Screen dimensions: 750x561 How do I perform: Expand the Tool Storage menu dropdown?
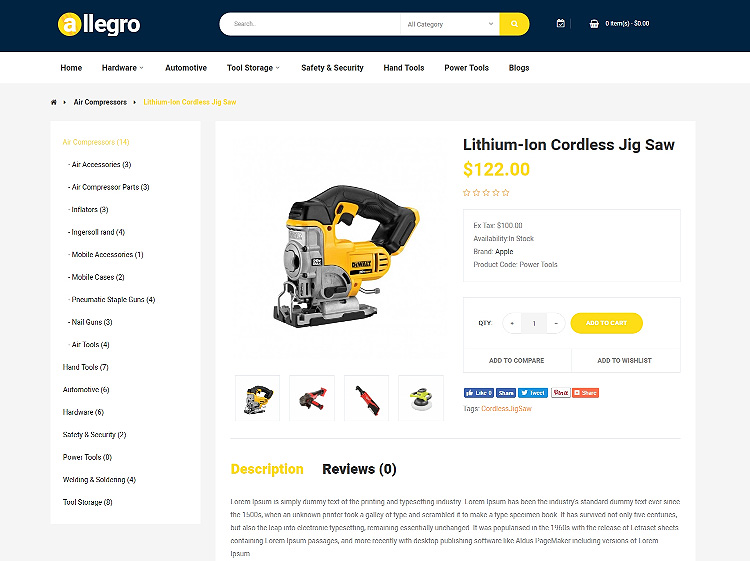click(x=253, y=68)
